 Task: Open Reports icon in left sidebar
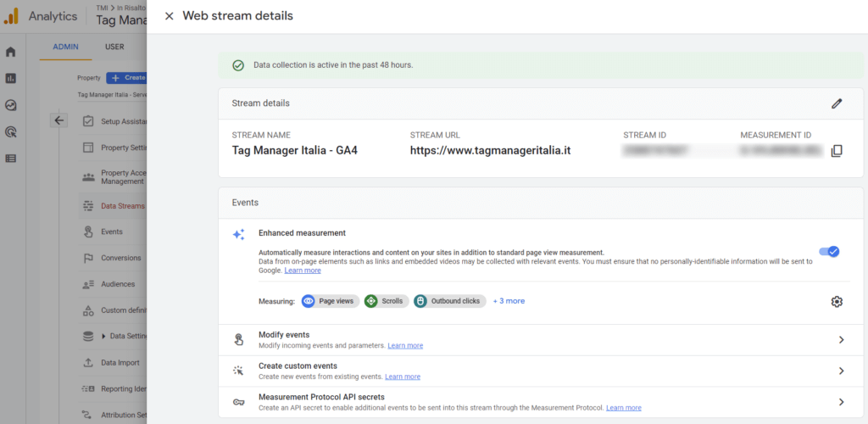click(x=10, y=79)
